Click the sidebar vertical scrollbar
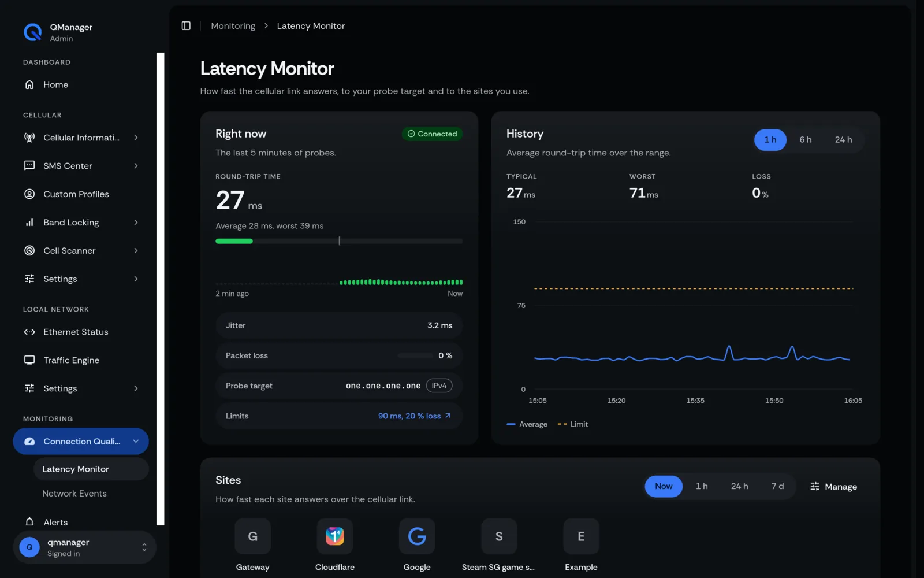Viewport: 924px width, 578px height. coord(161,289)
